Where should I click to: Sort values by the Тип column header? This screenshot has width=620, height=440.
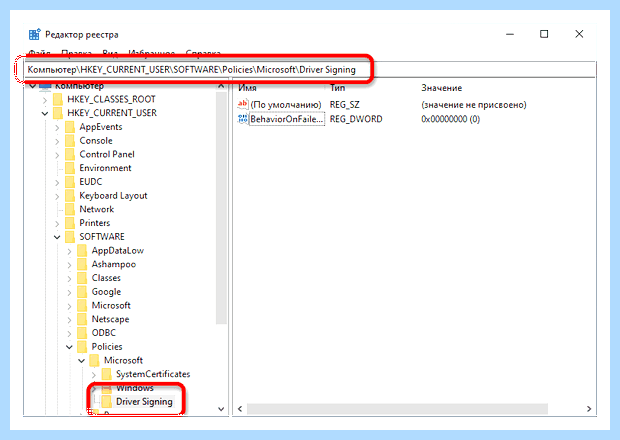click(x=338, y=88)
